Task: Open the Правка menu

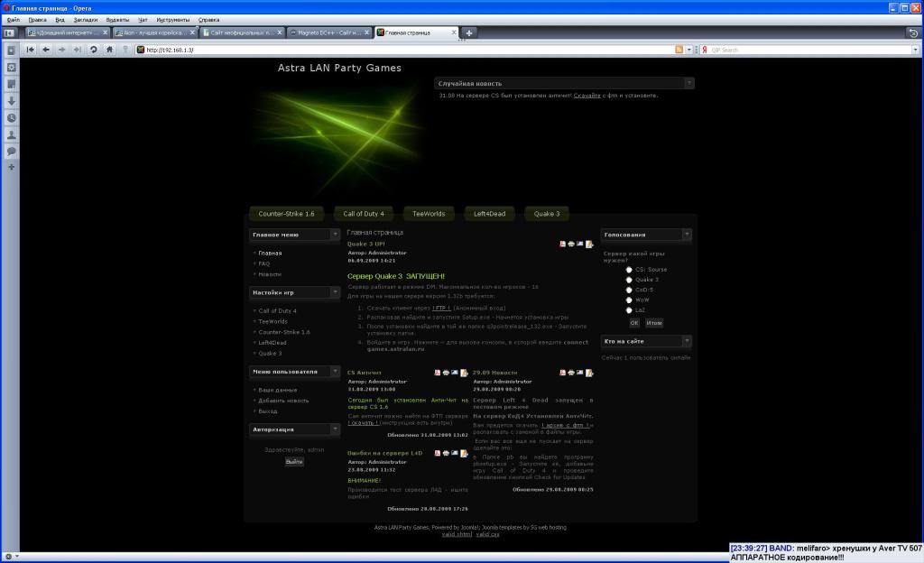Action: pos(37,20)
